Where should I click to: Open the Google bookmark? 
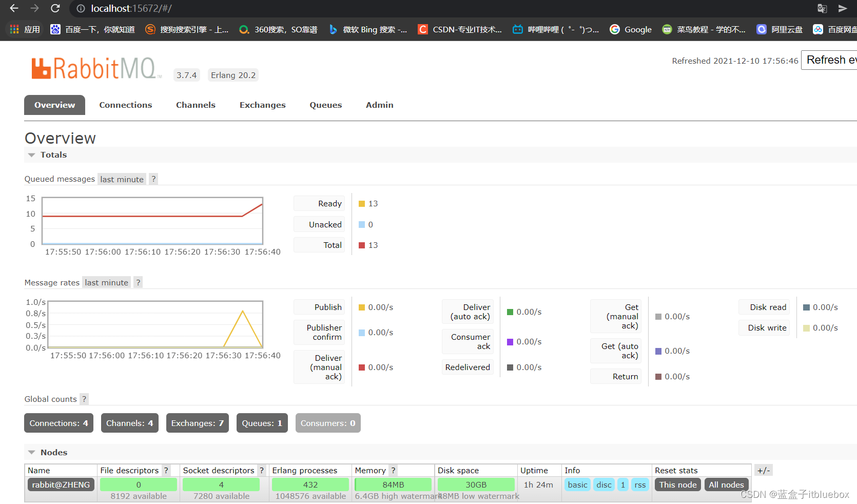[631, 29]
